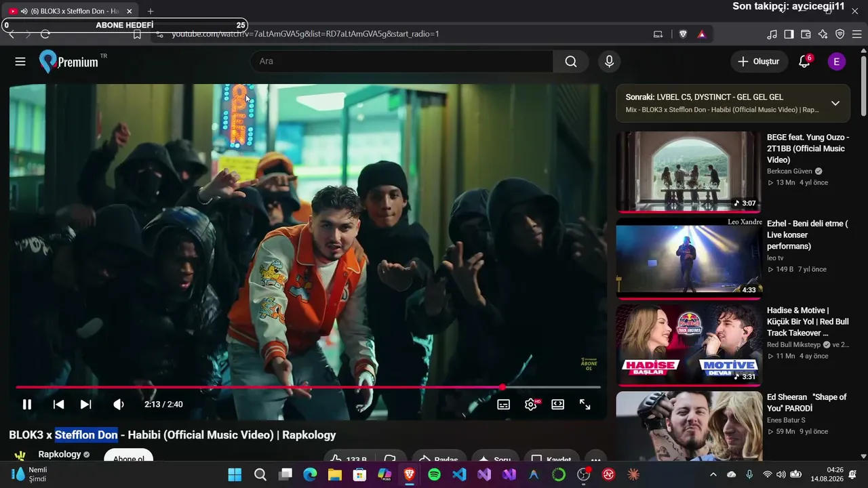Open more actions three-dot menu
Image resolution: width=868 pixels, height=488 pixels.
595,455
